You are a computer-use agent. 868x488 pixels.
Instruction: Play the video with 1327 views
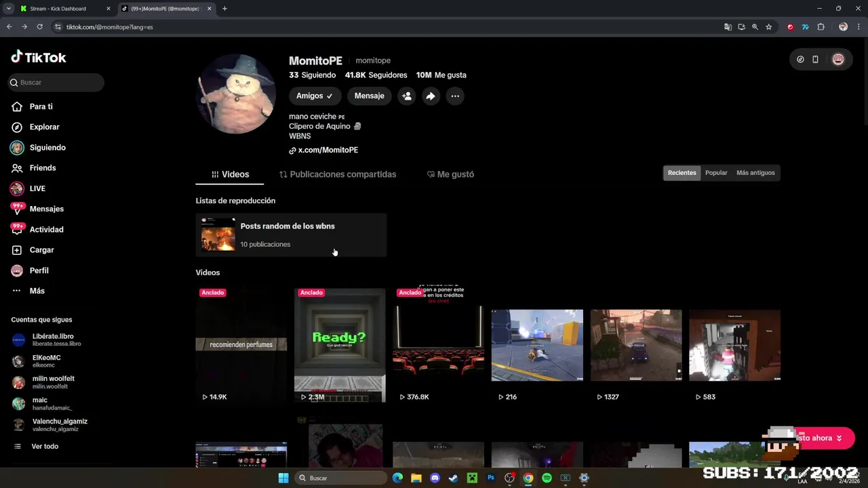pos(636,345)
